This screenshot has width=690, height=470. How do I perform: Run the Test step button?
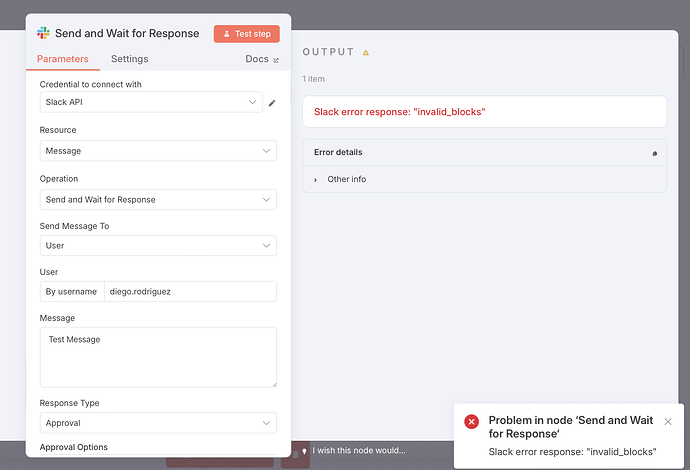tap(246, 34)
